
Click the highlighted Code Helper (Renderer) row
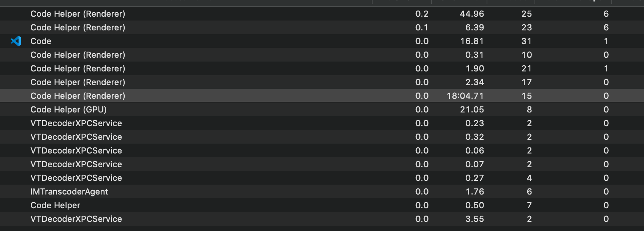[152, 96]
